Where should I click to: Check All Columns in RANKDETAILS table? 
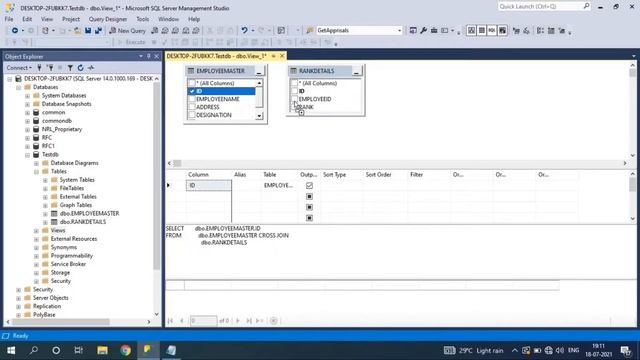pyautogui.click(x=294, y=83)
